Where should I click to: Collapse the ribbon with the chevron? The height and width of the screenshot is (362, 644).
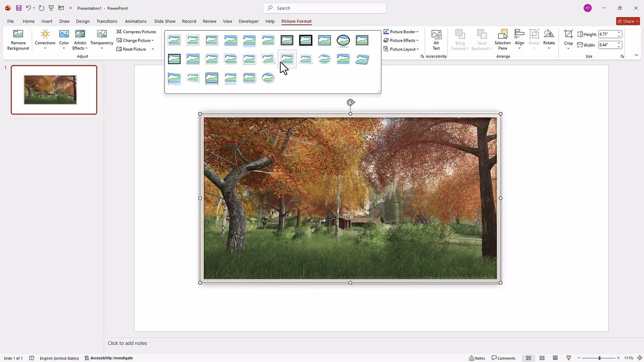636,55
